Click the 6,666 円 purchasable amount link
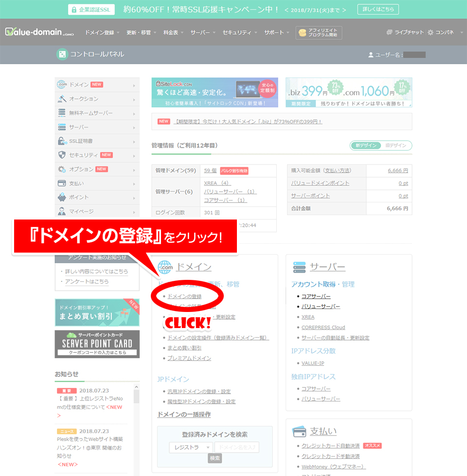467x476 pixels. coord(398,171)
